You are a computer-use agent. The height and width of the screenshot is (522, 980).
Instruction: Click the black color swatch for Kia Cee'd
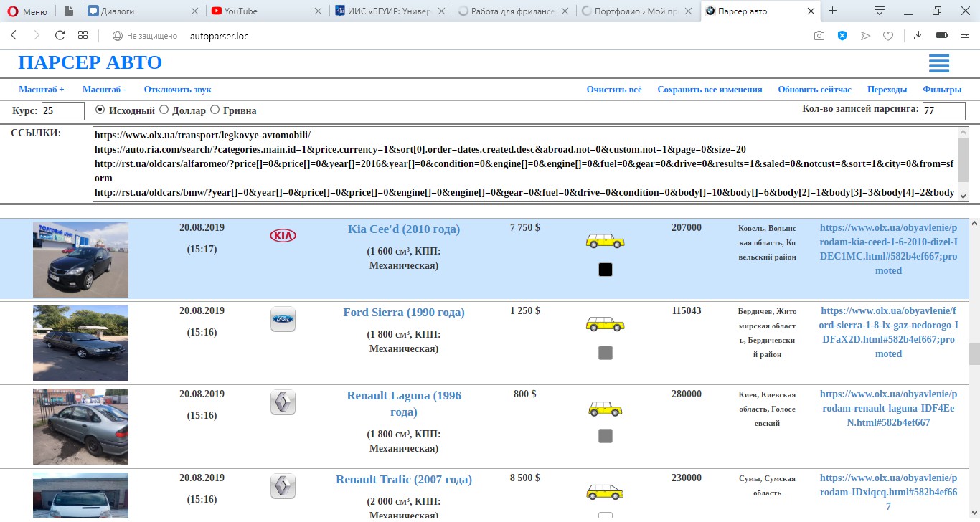pos(606,270)
